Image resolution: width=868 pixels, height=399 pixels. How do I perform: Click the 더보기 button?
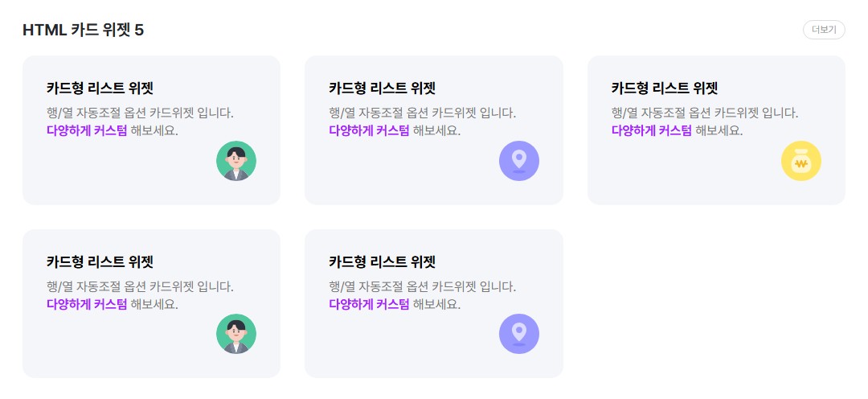point(824,30)
